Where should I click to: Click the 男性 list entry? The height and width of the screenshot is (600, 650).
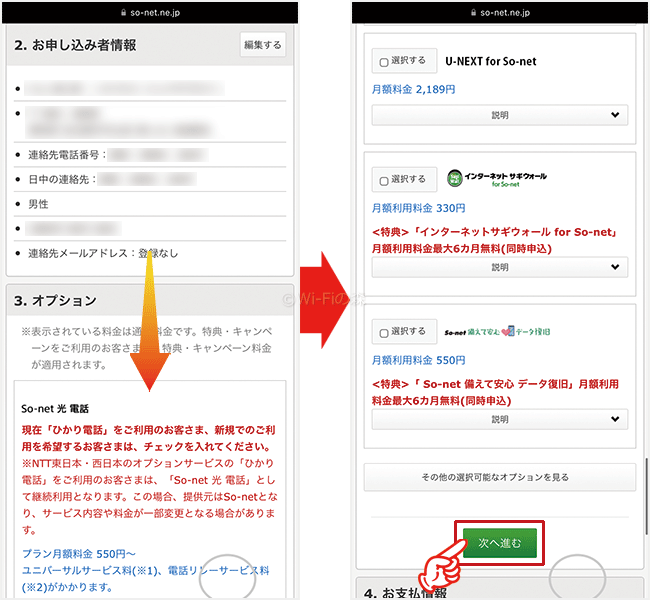(x=38, y=204)
